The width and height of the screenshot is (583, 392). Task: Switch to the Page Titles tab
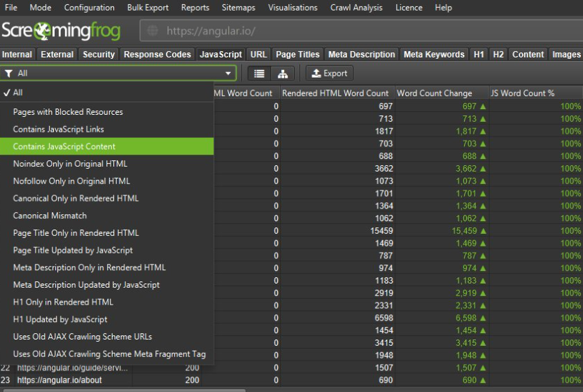pyautogui.click(x=297, y=55)
